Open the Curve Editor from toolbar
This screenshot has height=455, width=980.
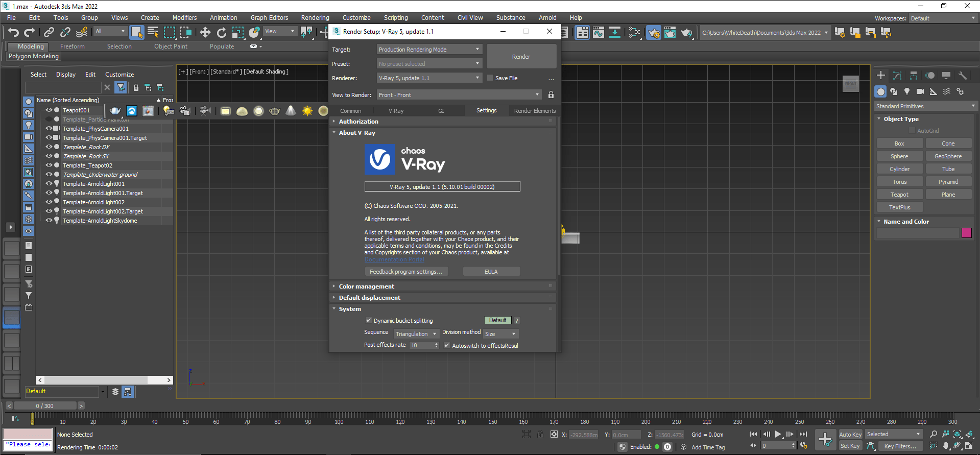(x=598, y=32)
